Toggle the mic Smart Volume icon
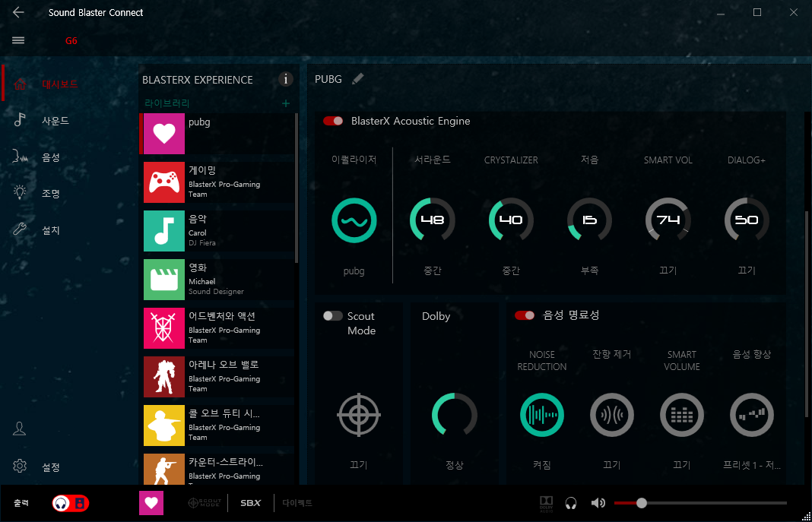 coord(681,415)
